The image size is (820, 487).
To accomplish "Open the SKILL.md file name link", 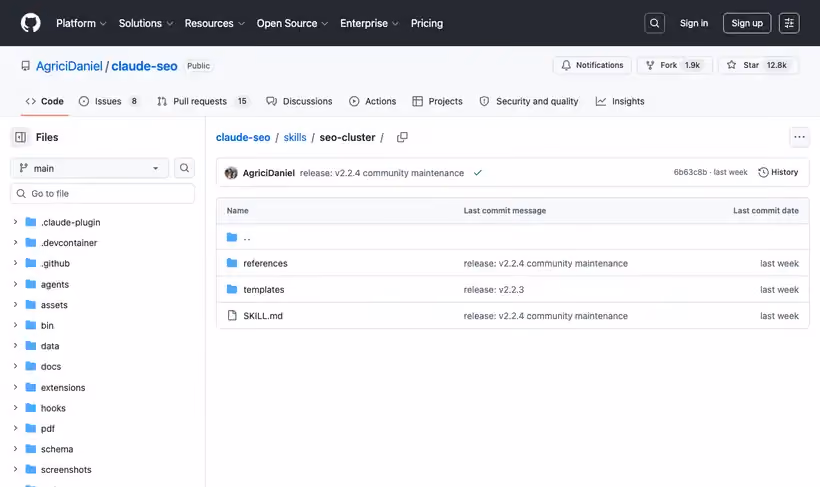I will (x=263, y=316).
